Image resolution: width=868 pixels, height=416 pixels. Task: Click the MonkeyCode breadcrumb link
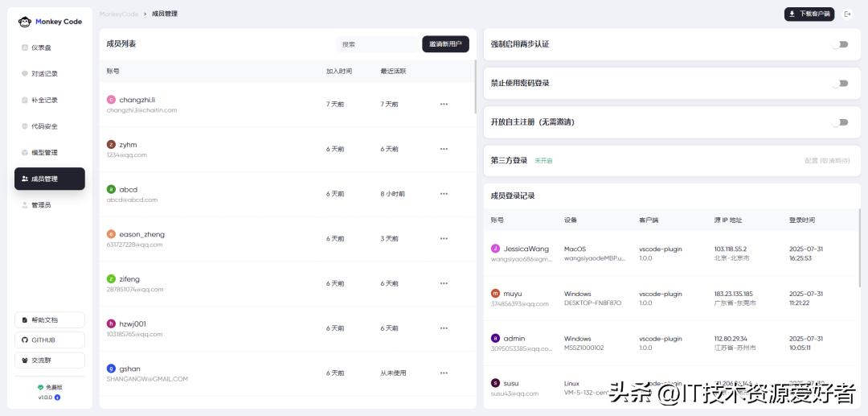click(x=118, y=14)
